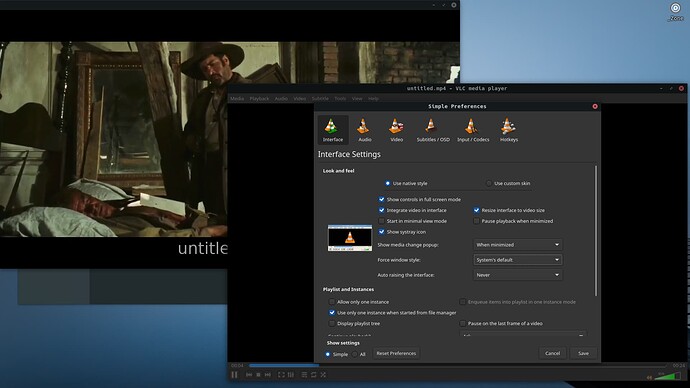The image size is (690, 388).
Task: Click the Cancel button
Action: coord(552,353)
